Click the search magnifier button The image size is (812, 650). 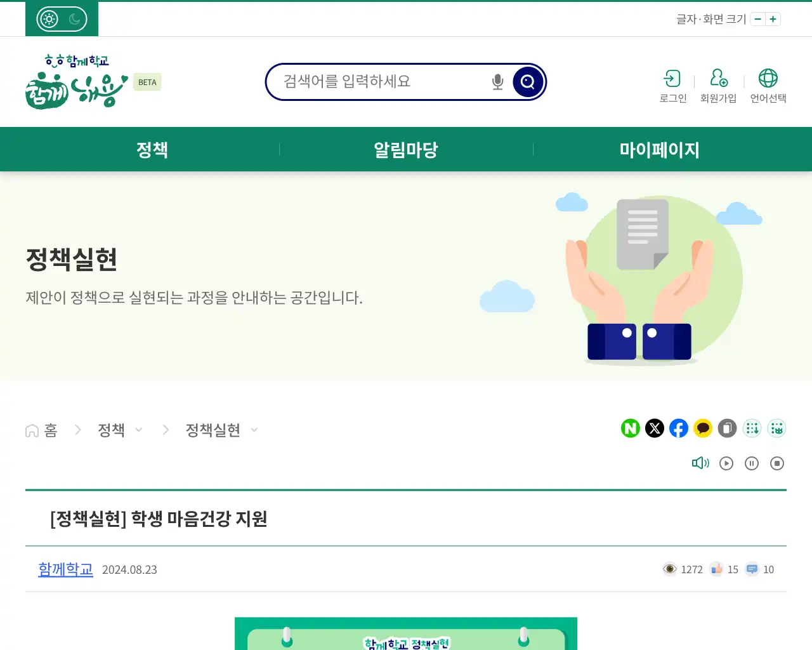click(527, 81)
